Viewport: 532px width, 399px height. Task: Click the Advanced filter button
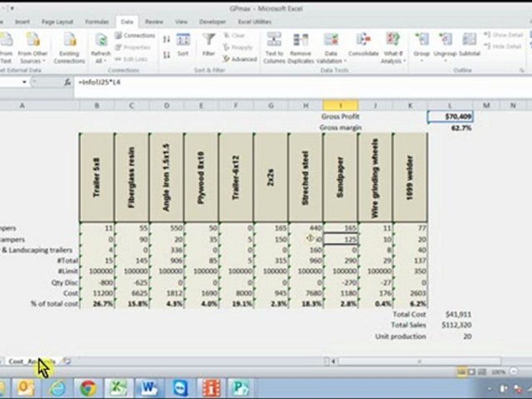coord(240,59)
